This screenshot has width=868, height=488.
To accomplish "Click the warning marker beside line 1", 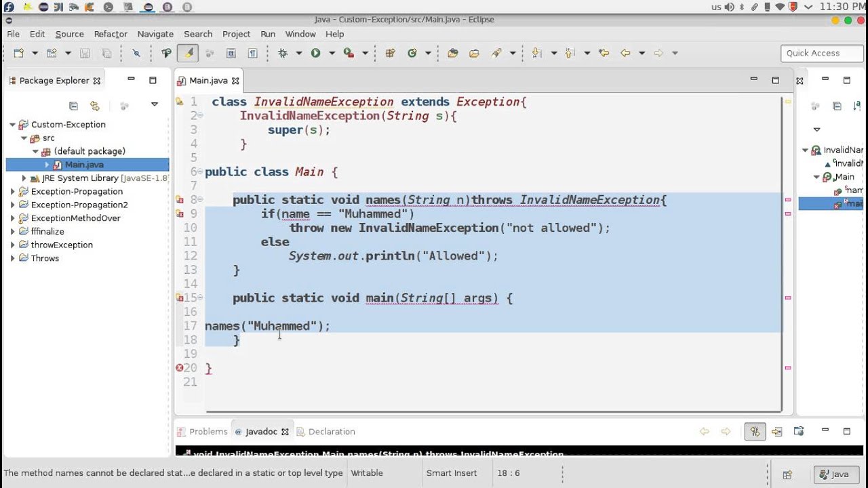I will pos(180,102).
